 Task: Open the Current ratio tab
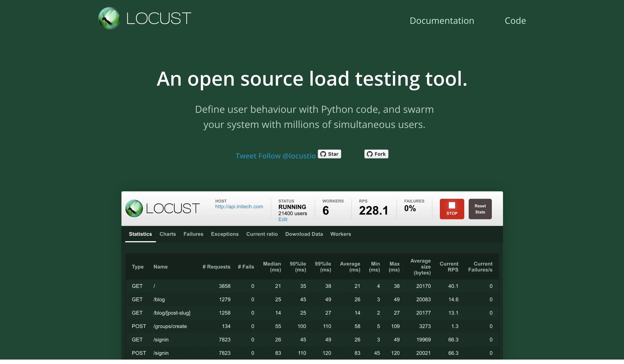pyautogui.click(x=262, y=234)
